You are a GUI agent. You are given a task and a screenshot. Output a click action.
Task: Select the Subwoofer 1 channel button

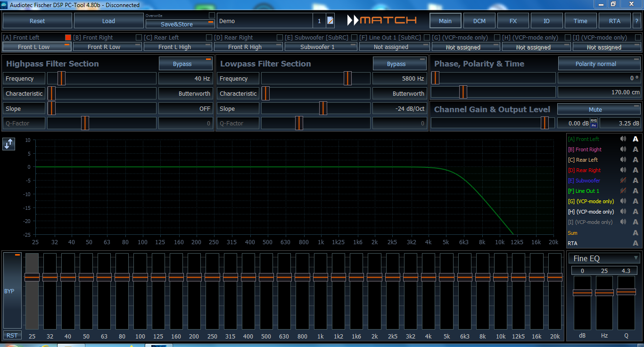(321, 47)
